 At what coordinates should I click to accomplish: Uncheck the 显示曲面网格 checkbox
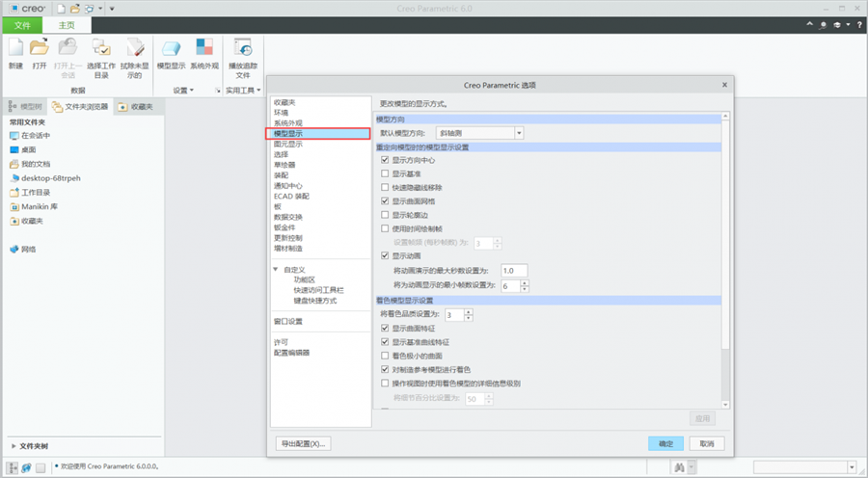click(385, 200)
